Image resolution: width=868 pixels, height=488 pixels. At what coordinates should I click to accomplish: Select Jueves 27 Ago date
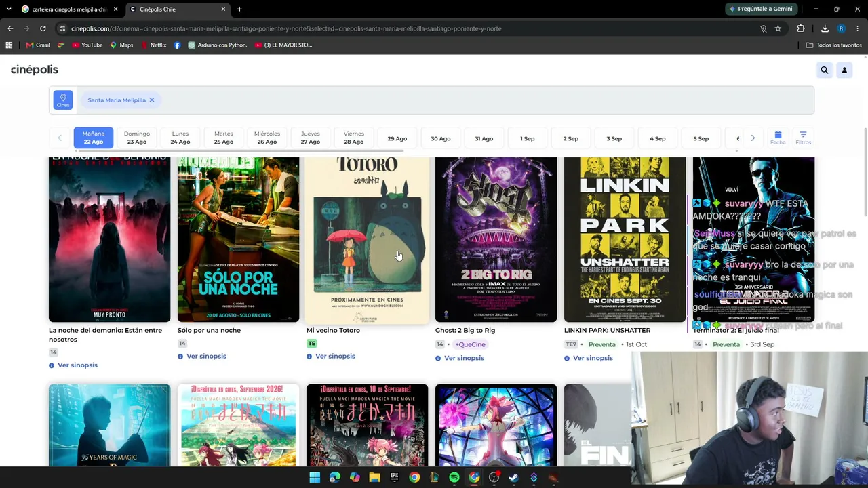[x=311, y=138]
